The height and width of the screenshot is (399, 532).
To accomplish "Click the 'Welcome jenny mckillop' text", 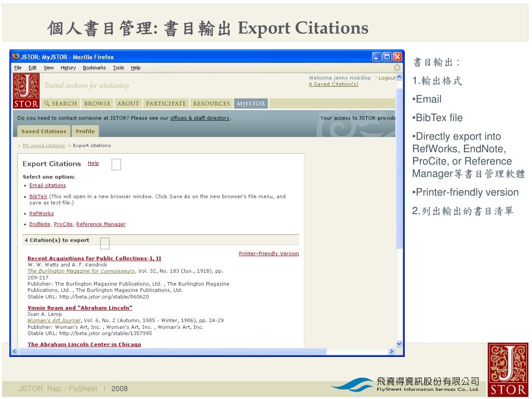I will (x=340, y=78).
